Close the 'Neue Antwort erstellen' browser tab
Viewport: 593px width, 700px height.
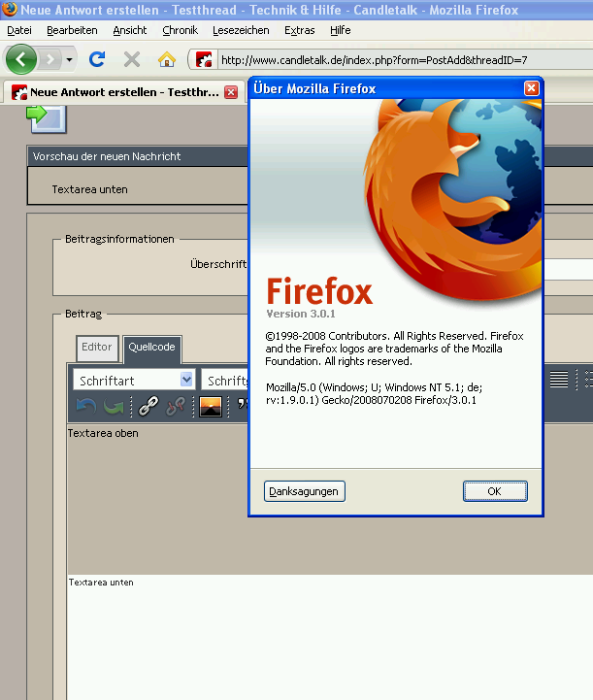(x=231, y=92)
